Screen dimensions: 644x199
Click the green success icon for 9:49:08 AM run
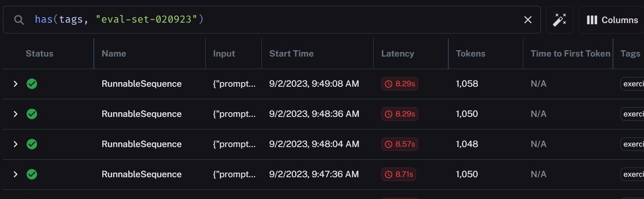(x=32, y=84)
